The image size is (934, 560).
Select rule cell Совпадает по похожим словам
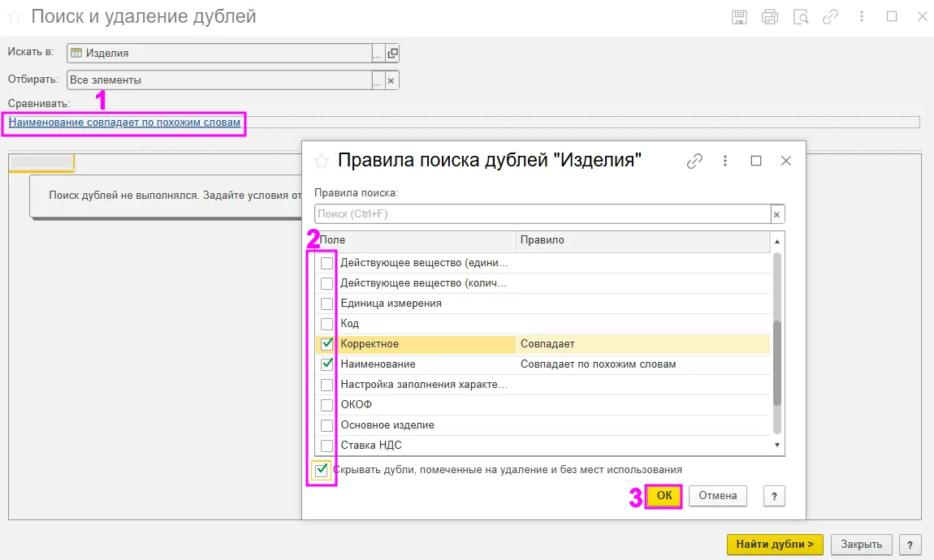coord(598,364)
